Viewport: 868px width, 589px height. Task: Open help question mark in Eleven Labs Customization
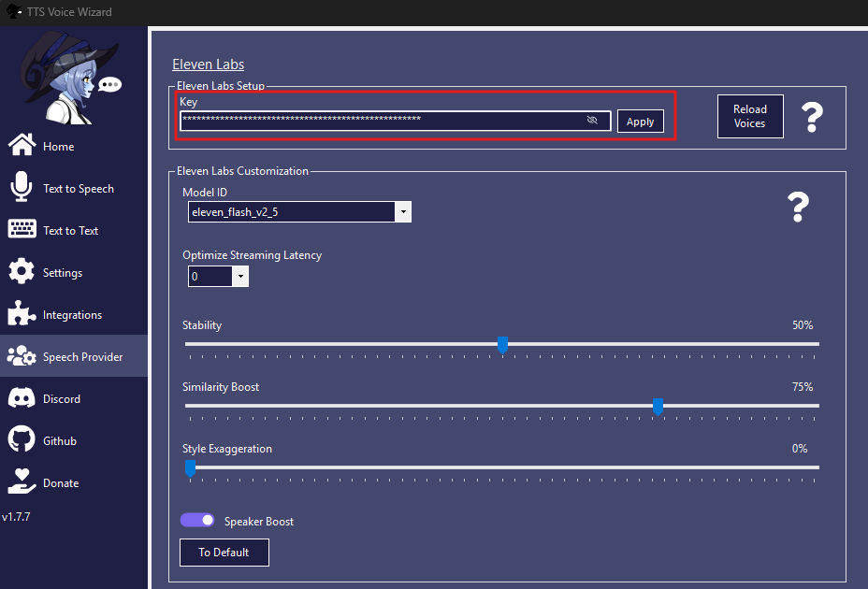[x=798, y=207]
